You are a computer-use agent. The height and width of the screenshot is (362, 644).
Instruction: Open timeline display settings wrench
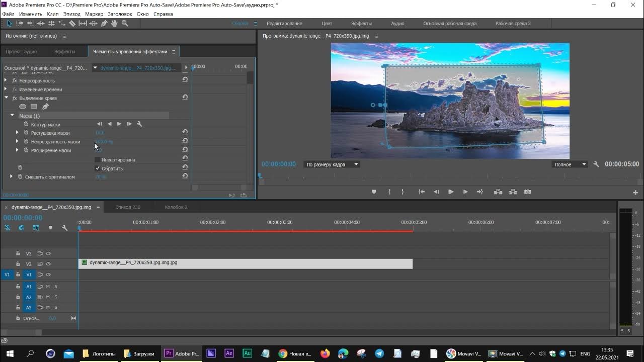pyautogui.click(x=64, y=228)
